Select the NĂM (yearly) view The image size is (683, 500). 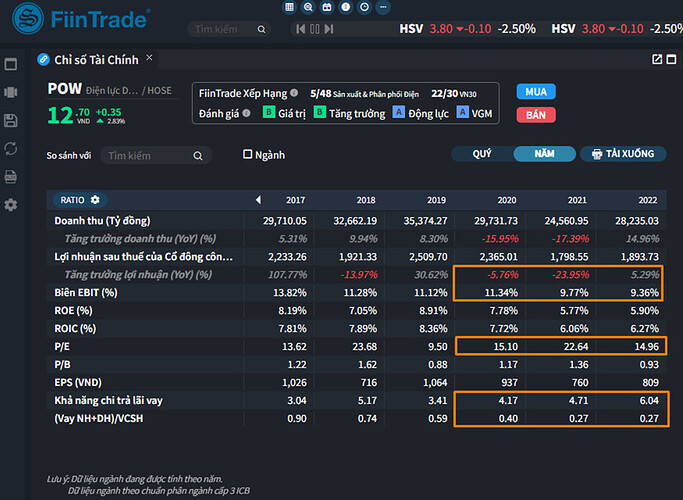(x=544, y=154)
